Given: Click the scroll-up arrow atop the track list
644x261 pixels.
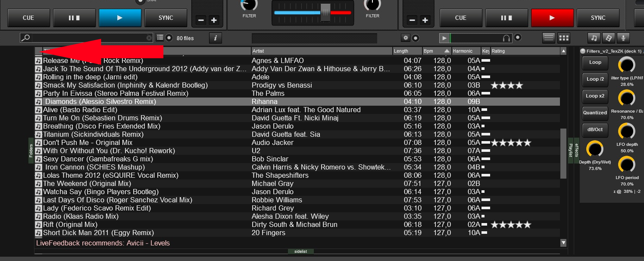Looking at the screenshot, I should [563, 51].
